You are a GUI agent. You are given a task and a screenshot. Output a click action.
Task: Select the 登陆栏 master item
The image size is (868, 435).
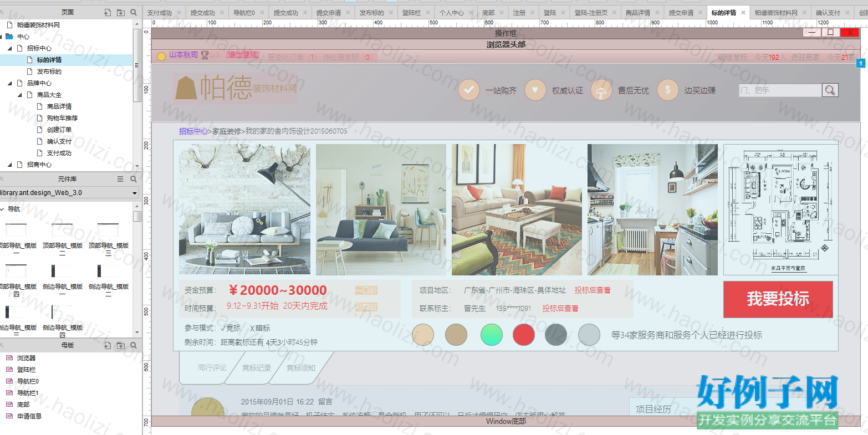pos(26,370)
